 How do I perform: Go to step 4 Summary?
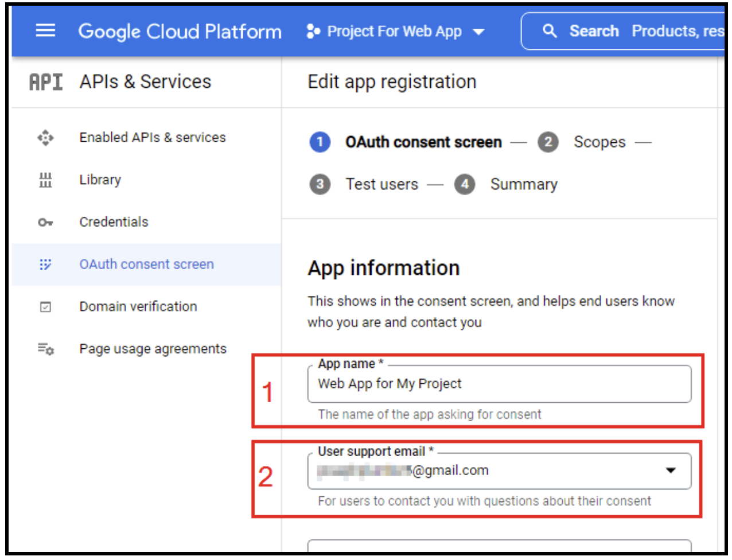tap(523, 185)
